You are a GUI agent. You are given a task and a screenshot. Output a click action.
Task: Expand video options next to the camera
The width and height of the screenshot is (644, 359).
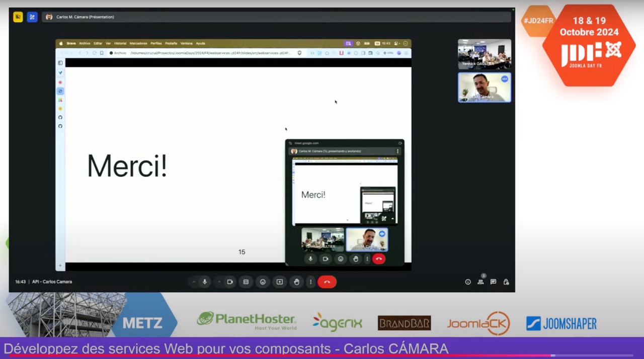click(x=219, y=282)
